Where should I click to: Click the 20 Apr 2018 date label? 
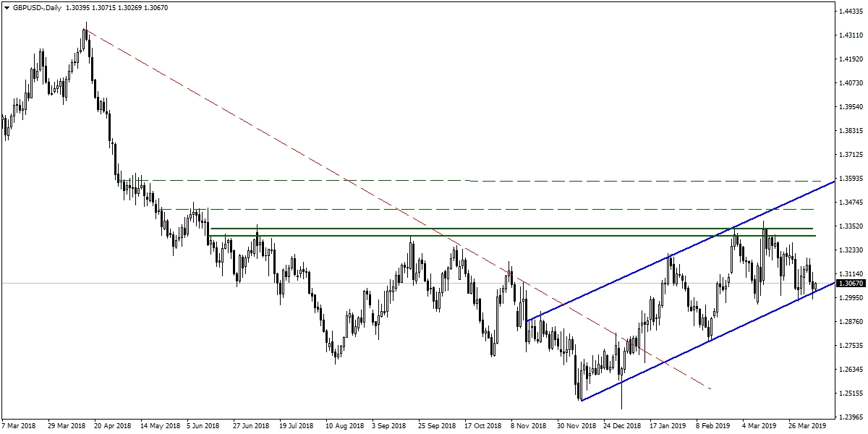pos(114,427)
